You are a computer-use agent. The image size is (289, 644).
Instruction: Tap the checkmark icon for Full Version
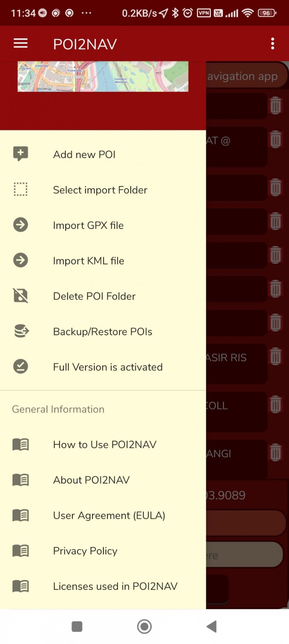pyautogui.click(x=21, y=366)
